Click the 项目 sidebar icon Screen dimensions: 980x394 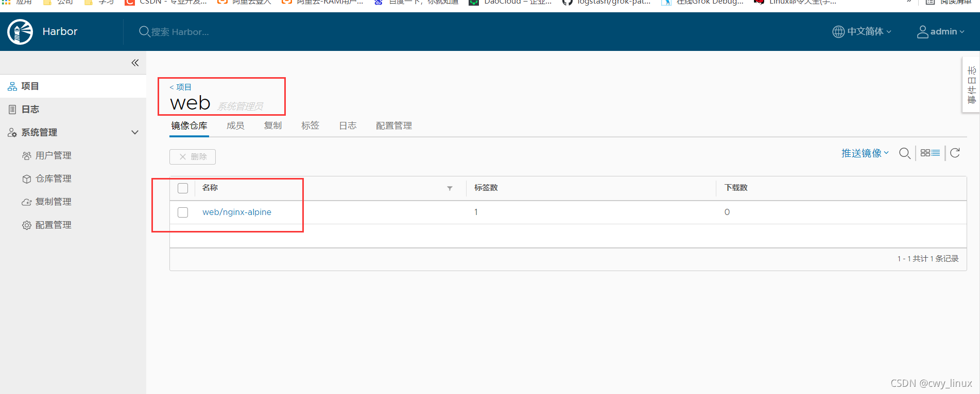tap(12, 86)
